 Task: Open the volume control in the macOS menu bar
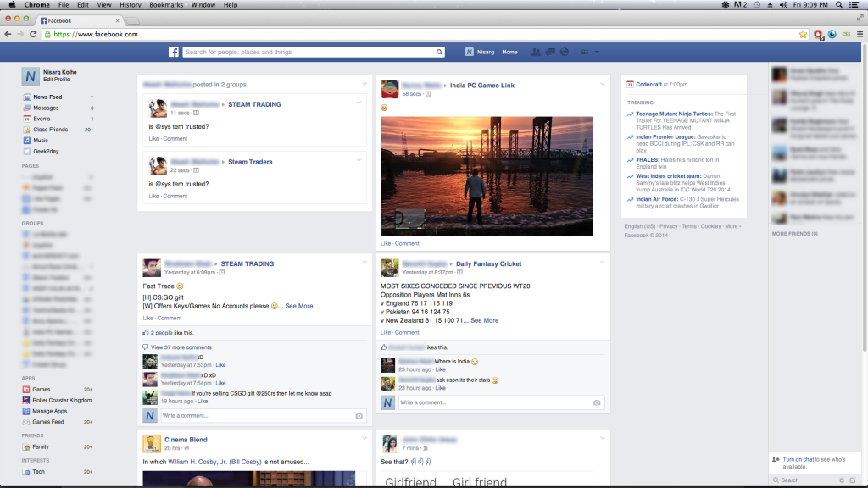click(783, 5)
